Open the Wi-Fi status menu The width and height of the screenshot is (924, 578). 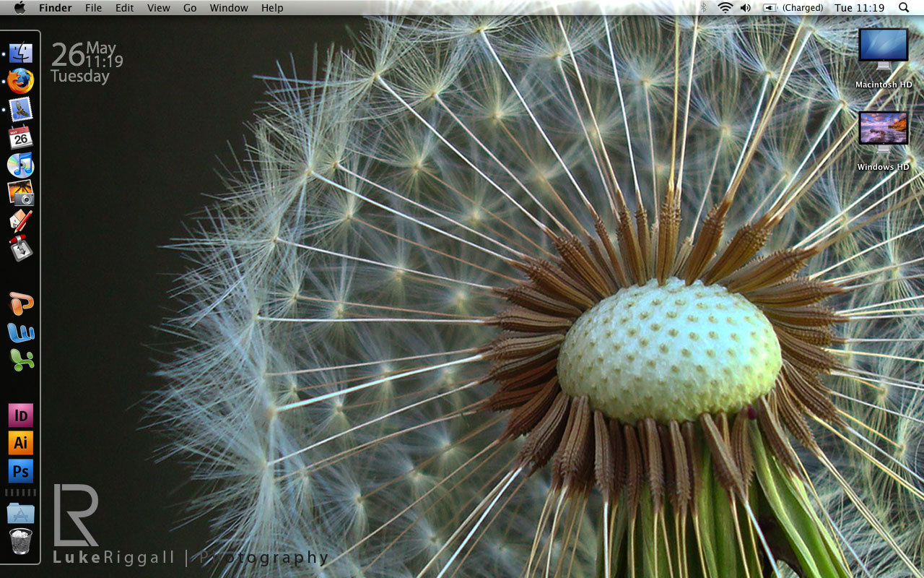725,8
